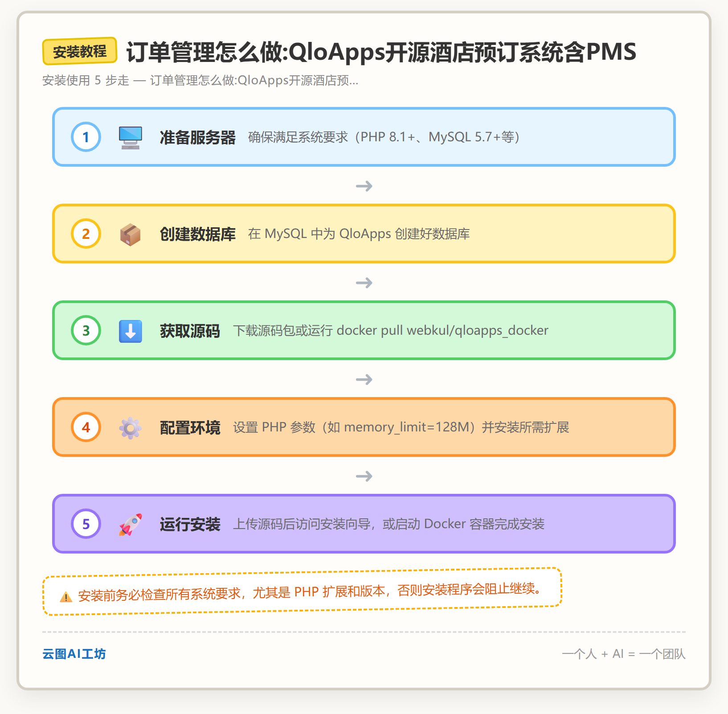Click the 获取源码 step heading

pos(190,331)
